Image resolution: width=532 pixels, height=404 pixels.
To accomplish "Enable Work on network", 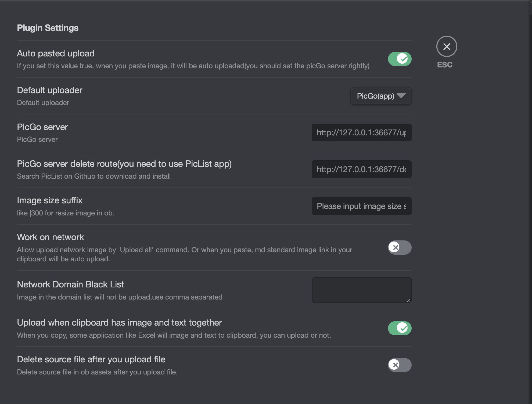I will [400, 248].
